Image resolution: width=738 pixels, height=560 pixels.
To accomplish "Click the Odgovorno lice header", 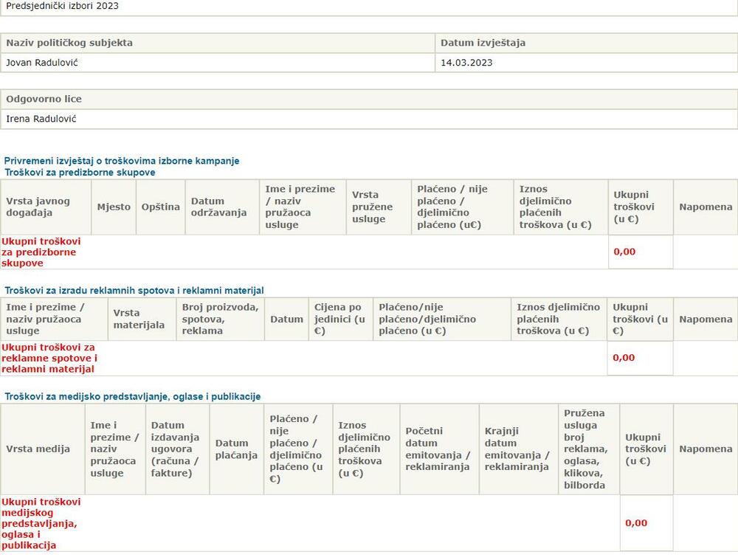I will [x=44, y=99].
